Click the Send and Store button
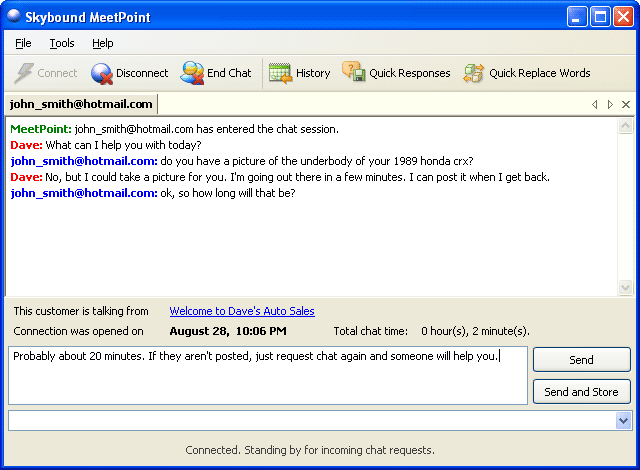The width and height of the screenshot is (640, 470). pyautogui.click(x=582, y=392)
